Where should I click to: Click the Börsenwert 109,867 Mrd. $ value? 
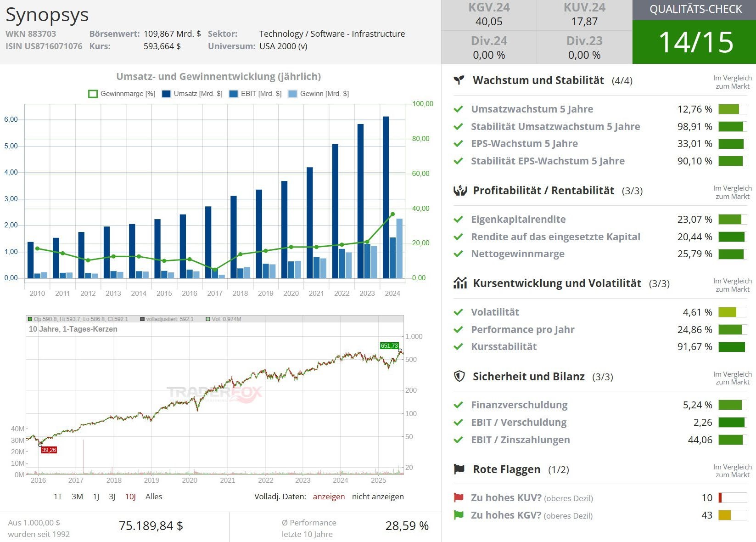click(x=172, y=34)
